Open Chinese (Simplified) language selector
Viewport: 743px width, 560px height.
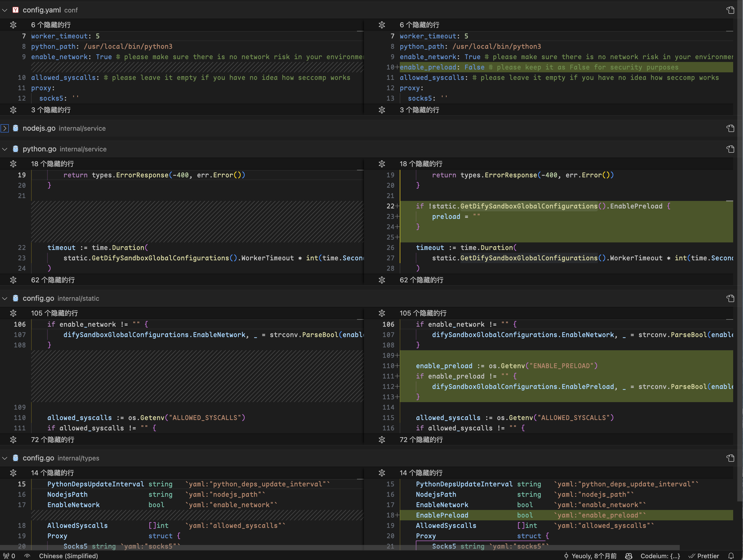tap(68, 556)
